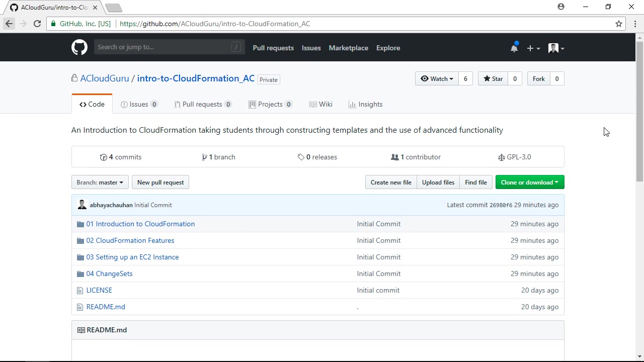Click the Search or jump to field
644x362 pixels.
tap(164, 47)
